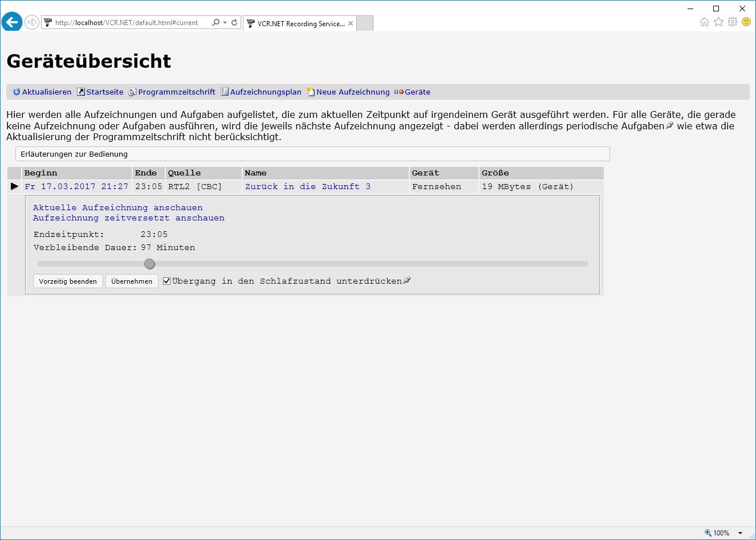756x540 pixels.
Task: Click the pin icon after 'periodische Aufgaben'
Action: click(x=670, y=125)
